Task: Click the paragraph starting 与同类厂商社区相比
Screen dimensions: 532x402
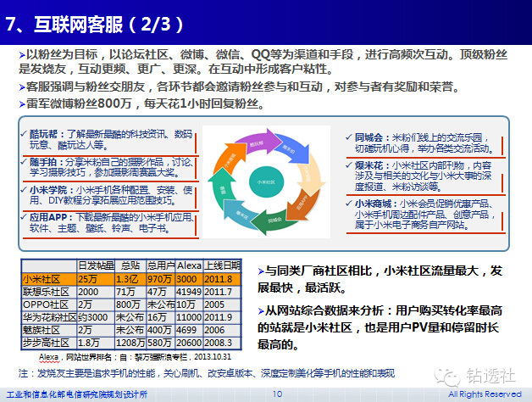Action: (x=380, y=279)
